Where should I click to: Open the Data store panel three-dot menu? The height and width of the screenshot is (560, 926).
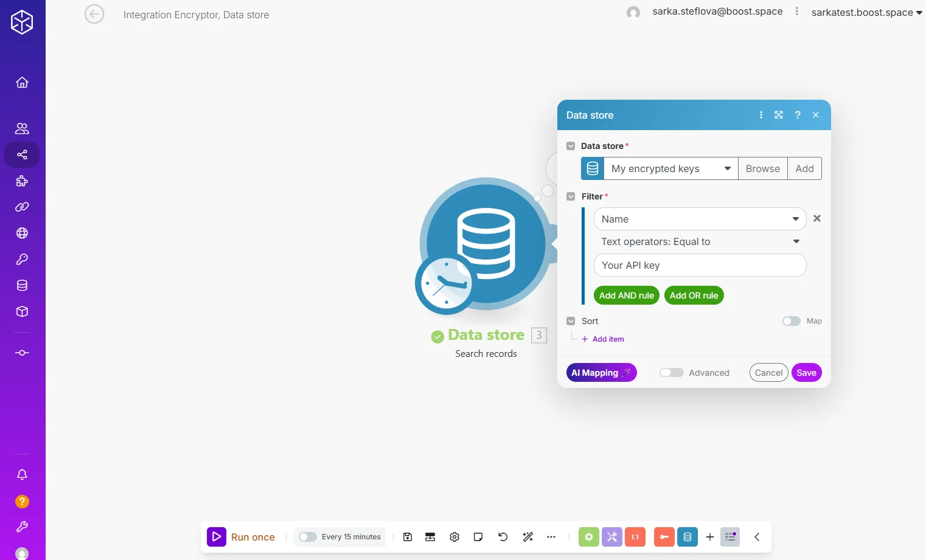pos(761,115)
